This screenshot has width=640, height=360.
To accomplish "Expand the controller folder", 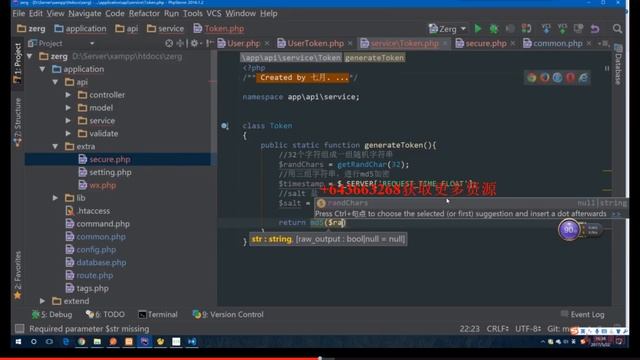I will (x=68, y=95).
